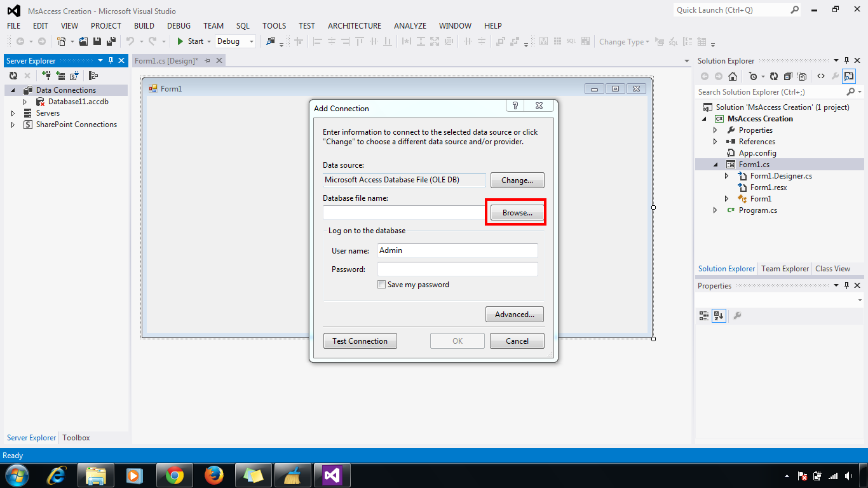Open View Code in Solution Explorer toolbar
The image size is (868, 488).
(821, 76)
